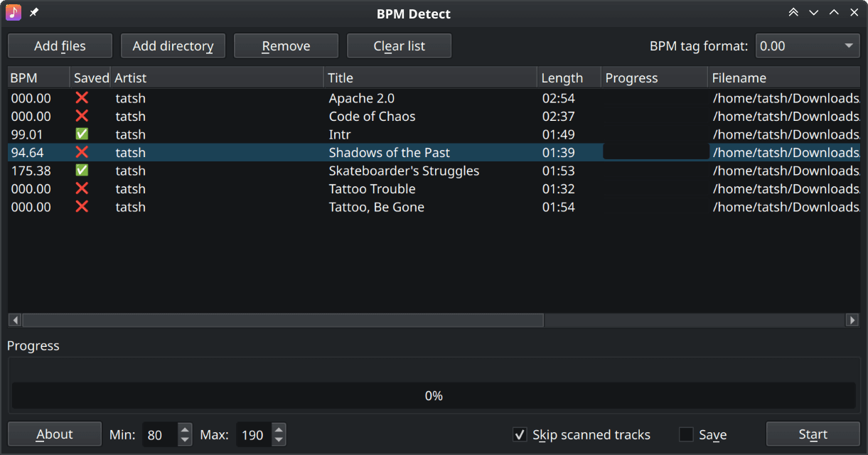868x455 pixels.
Task: Click green check saved icon for Intr
Action: 82,134
